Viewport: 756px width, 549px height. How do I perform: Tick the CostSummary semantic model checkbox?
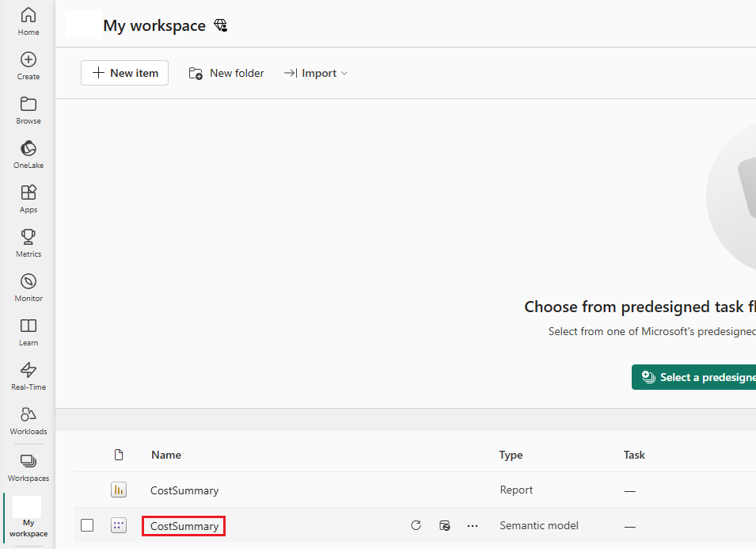87,525
